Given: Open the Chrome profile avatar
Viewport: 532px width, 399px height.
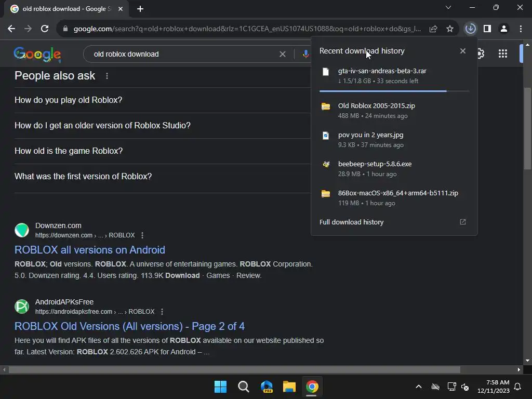Looking at the screenshot, I should pyautogui.click(x=504, y=29).
